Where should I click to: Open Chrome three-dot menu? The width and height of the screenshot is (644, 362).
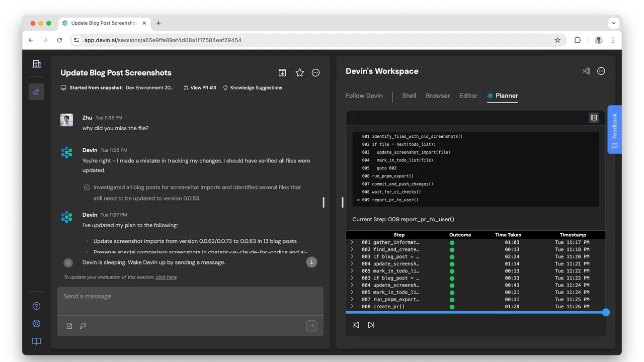tap(613, 40)
